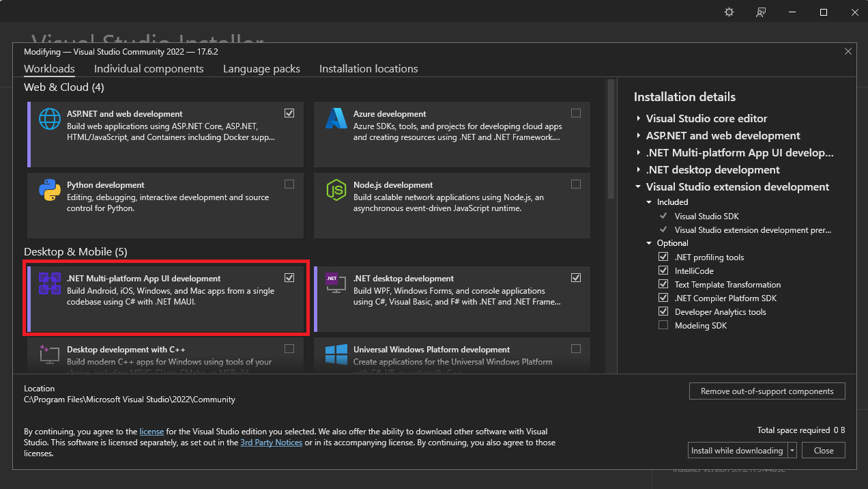Click the Total space required value
This screenshot has height=489, width=868.
(x=839, y=430)
